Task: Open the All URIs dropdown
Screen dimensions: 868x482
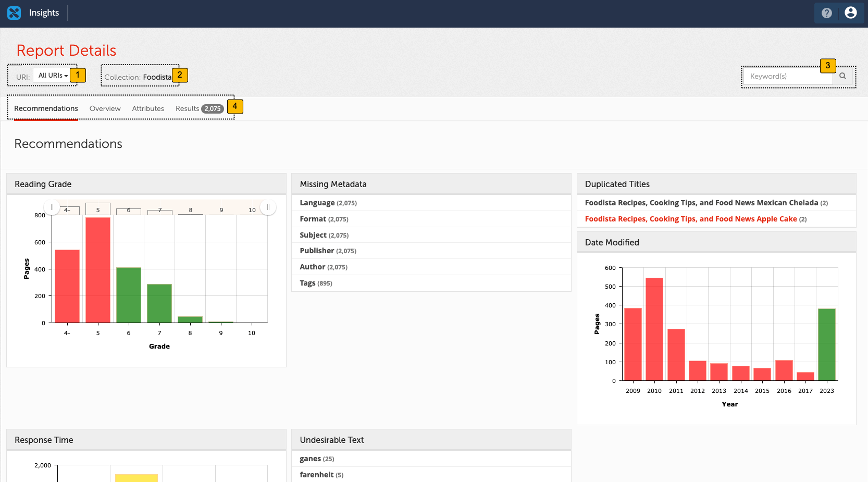Action: pyautogui.click(x=52, y=75)
